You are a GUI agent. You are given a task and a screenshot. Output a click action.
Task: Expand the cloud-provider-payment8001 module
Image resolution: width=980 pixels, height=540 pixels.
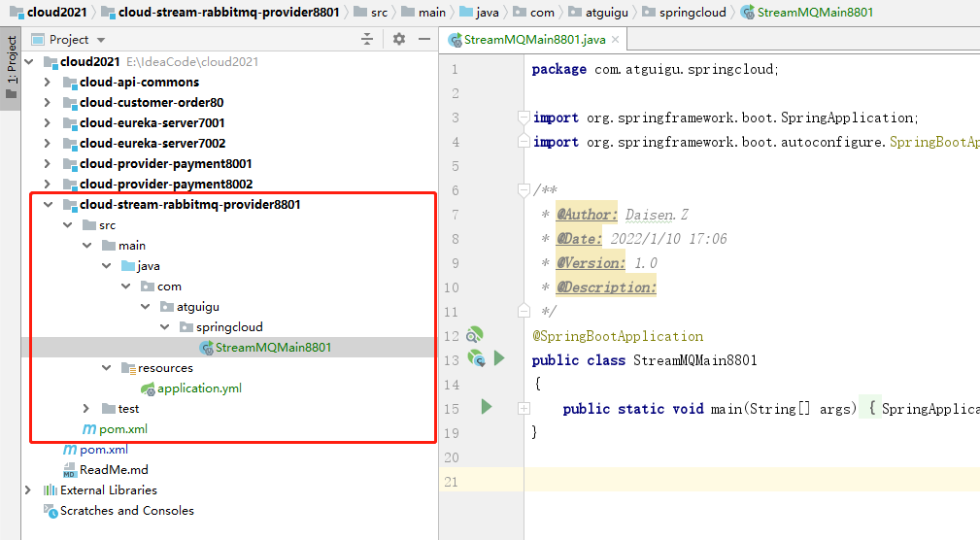click(48, 164)
